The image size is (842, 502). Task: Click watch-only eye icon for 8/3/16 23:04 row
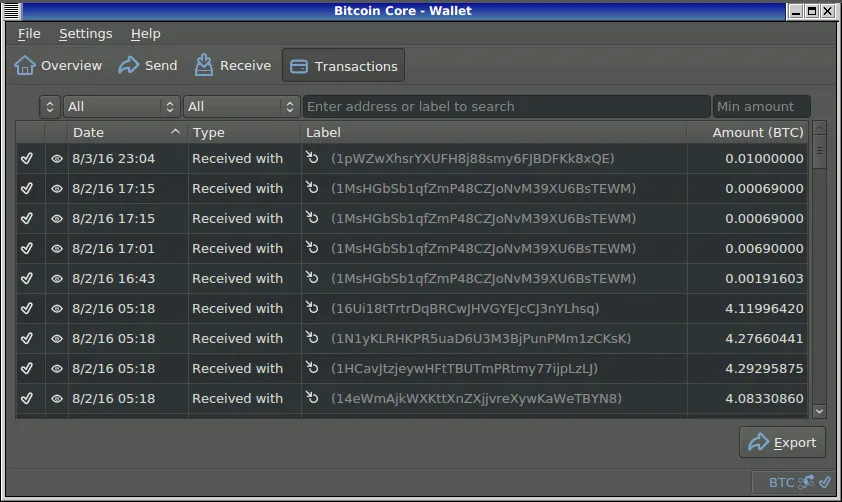[57, 159]
